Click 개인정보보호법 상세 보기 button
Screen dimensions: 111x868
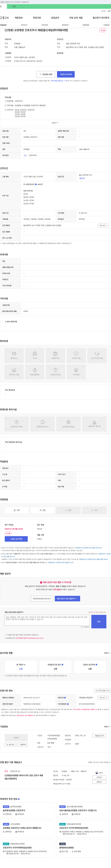42,599
